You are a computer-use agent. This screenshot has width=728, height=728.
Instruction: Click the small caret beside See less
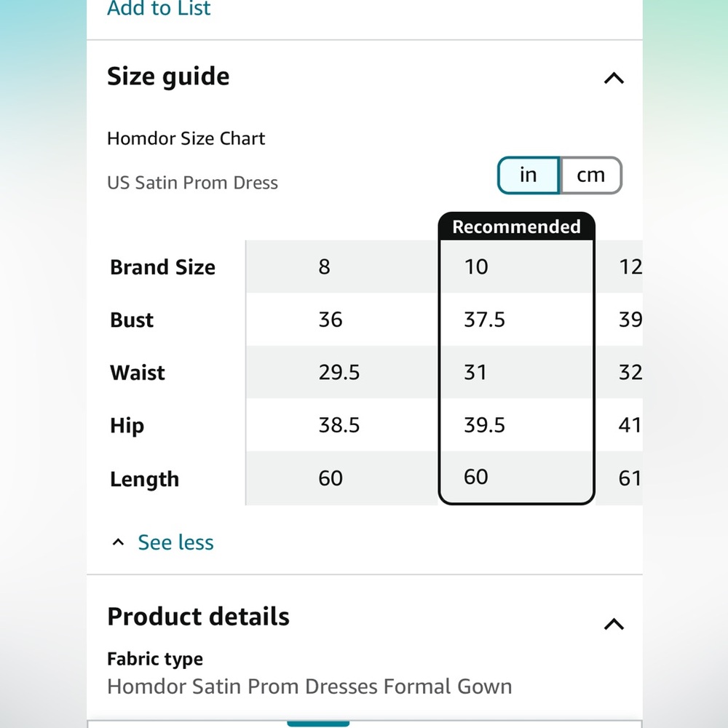118,542
